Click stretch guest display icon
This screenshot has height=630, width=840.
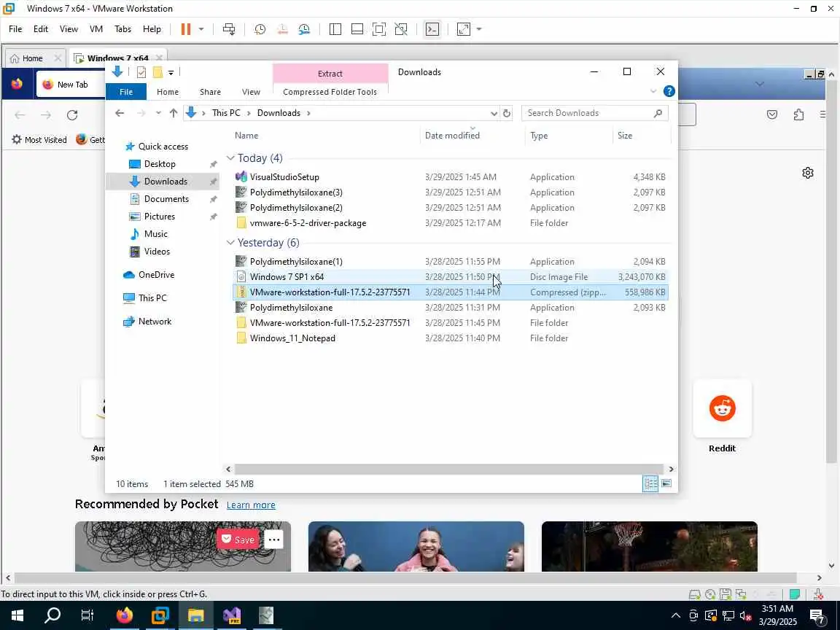(x=464, y=29)
